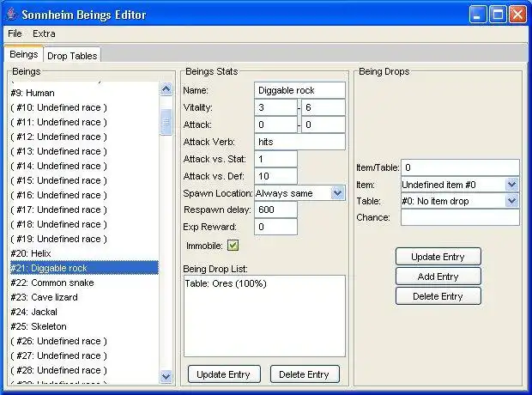Viewport: 532px width, 395px height.
Task: Select '#24: Jackal' in beings list
Action: pos(84,312)
